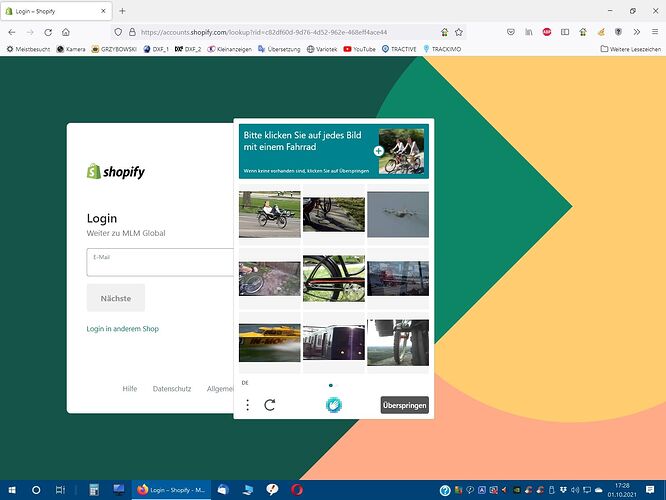Viewport: 666px width, 500px height.
Task: Open the YouTube bookmark
Action: pos(359,49)
